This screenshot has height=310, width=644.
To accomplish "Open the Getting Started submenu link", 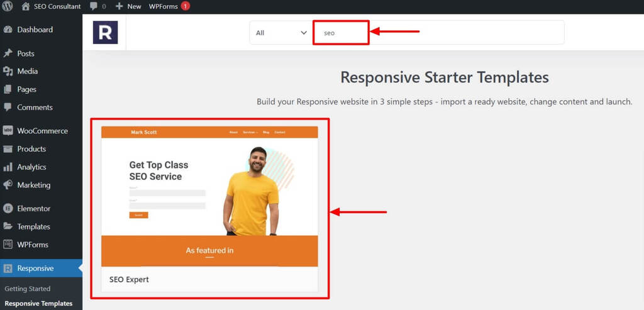I will click(28, 289).
